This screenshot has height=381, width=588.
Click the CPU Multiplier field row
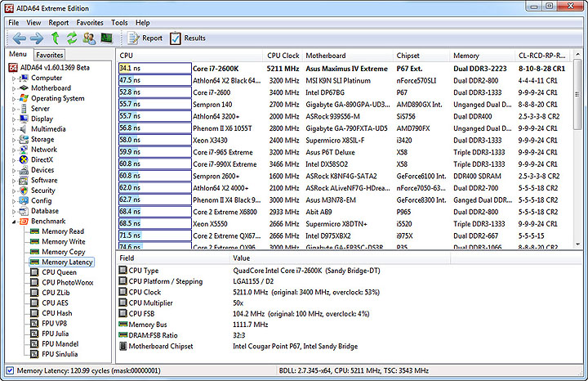point(283,303)
